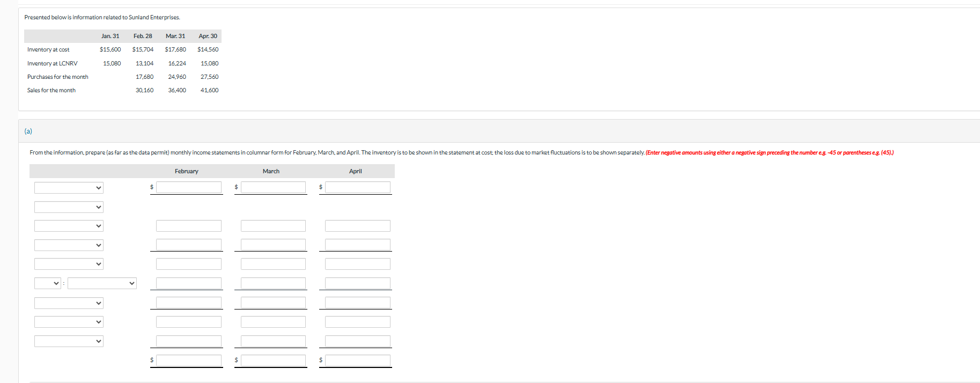Screen dimensions: 980x383
Task: Select first row March amount field
Action: [x=273, y=187]
